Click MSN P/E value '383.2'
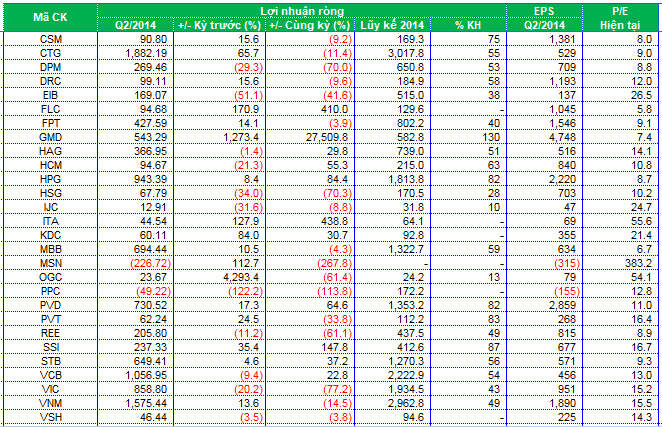 tap(638, 263)
